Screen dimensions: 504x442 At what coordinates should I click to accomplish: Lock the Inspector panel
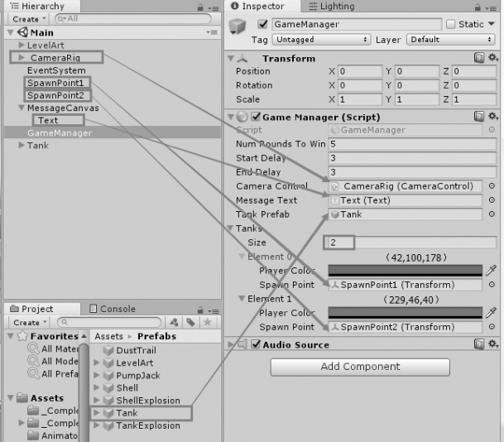(478, 7)
